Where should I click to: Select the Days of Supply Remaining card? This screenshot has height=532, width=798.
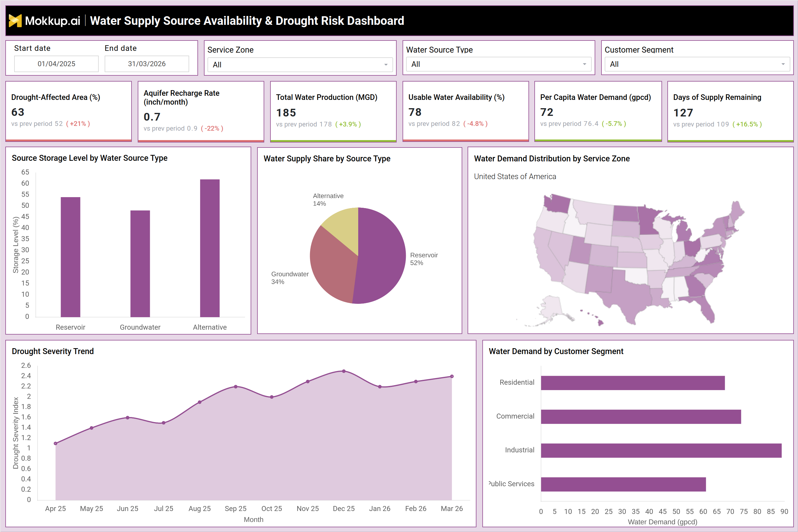[730, 111]
